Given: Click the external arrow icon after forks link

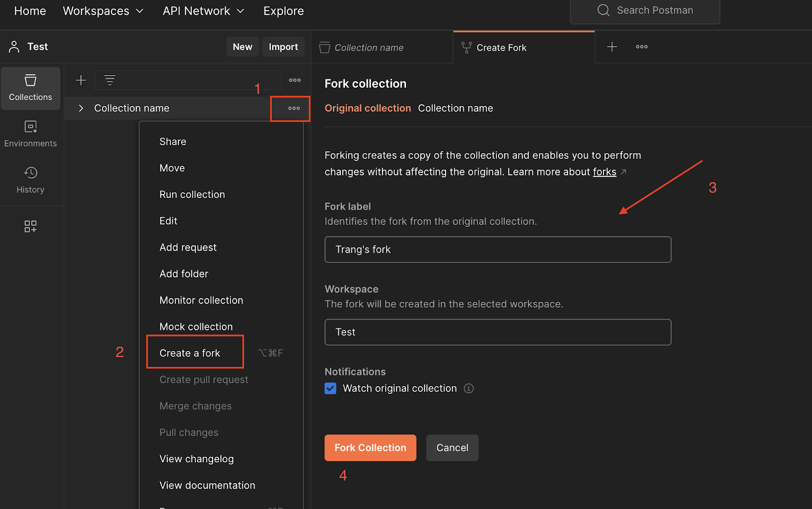Looking at the screenshot, I should tap(624, 172).
